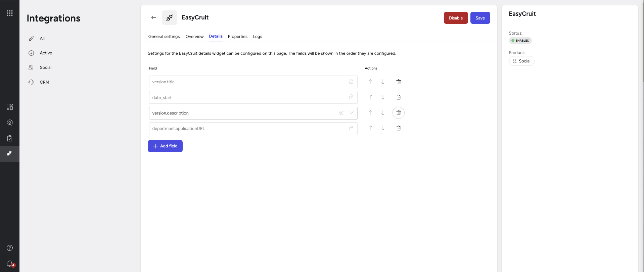The height and width of the screenshot is (272, 644).
Task: Click lock icon on department.applicationURL field
Action: pyautogui.click(x=351, y=128)
